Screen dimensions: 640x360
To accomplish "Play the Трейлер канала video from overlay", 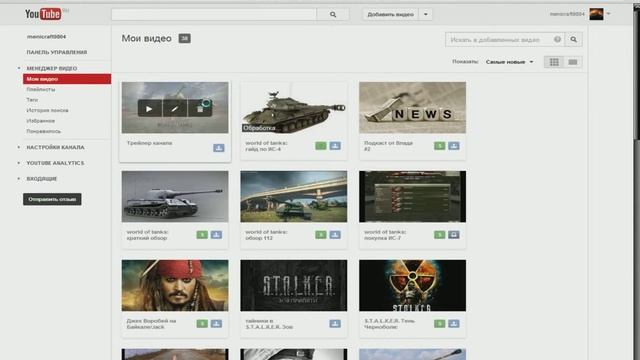I will click(x=149, y=109).
